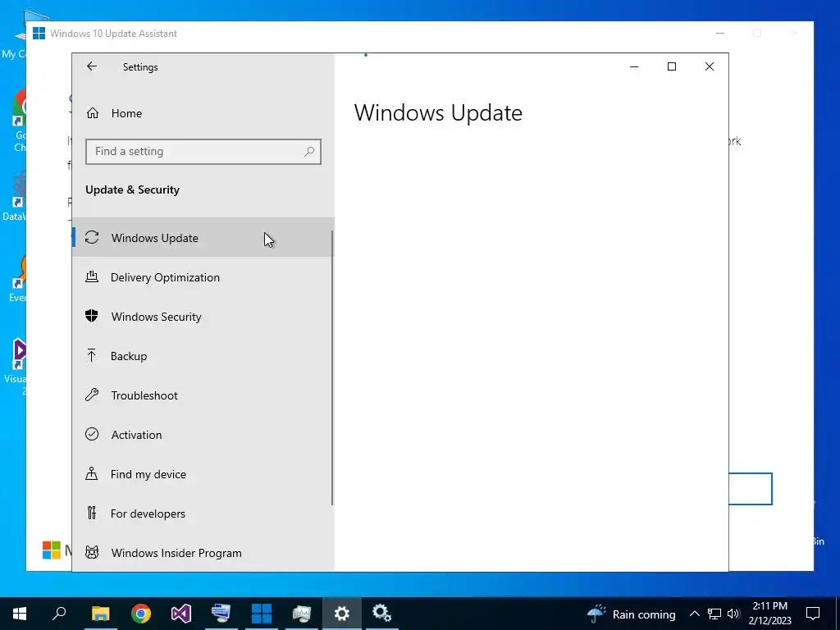Click the computer monitor taskbar icon
Viewport: 840px width, 630px height.
(x=221, y=614)
